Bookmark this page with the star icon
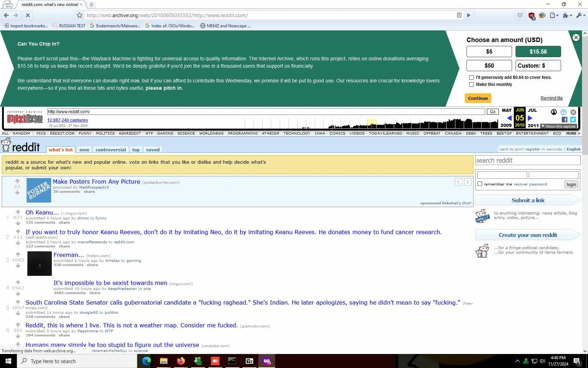 tap(79, 15)
